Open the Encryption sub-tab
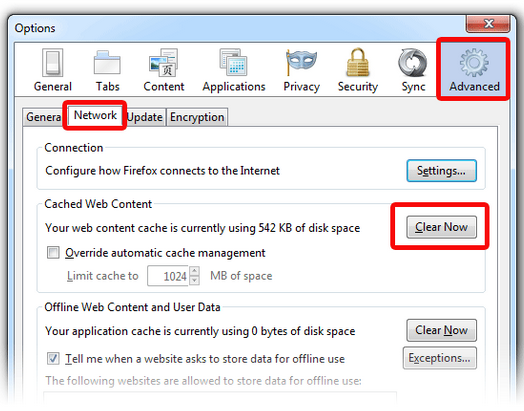The width and height of the screenshot is (524, 411). [197, 117]
